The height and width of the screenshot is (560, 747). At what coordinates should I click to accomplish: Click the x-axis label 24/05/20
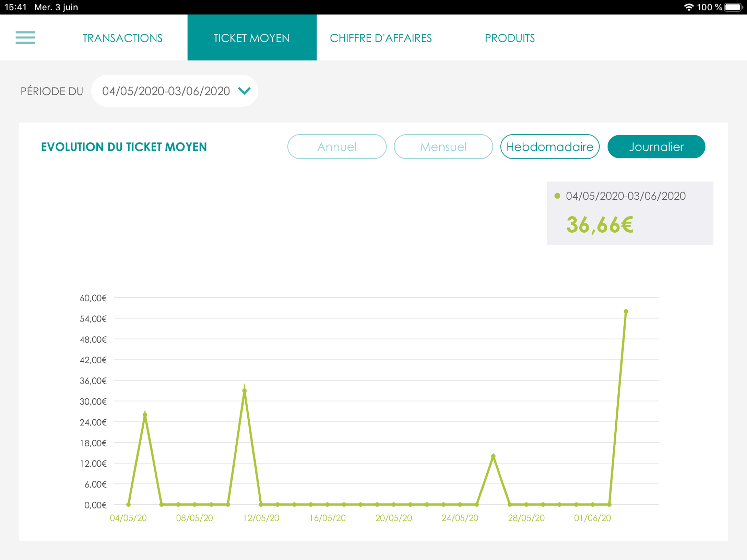pos(460,518)
